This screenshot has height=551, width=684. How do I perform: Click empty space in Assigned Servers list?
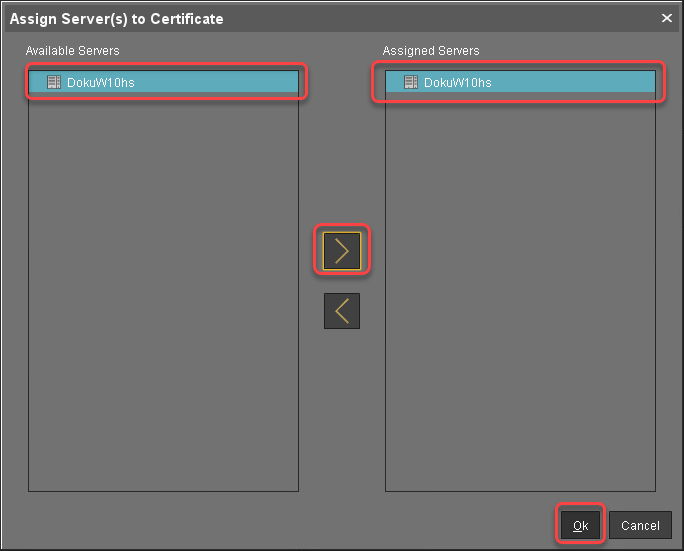tap(520, 300)
